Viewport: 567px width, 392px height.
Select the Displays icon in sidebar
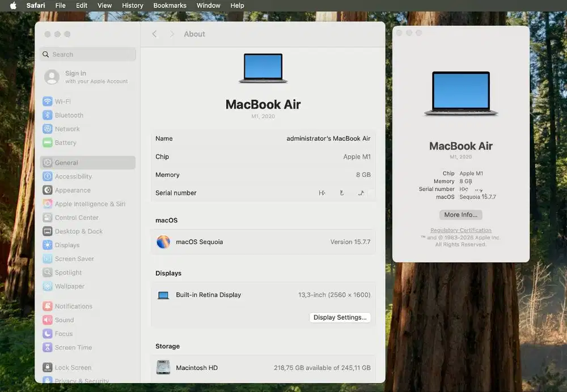48,245
